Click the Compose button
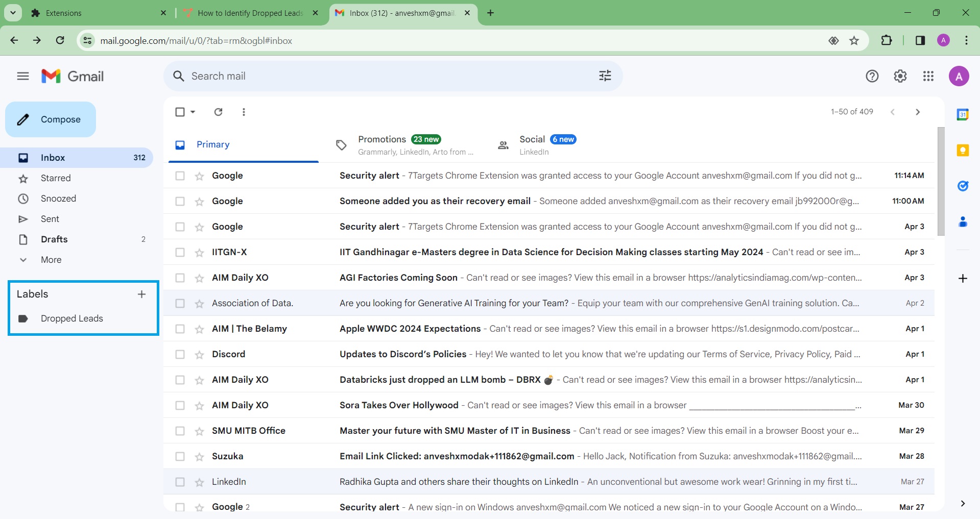This screenshot has height=519, width=980. click(x=51, y=119)
